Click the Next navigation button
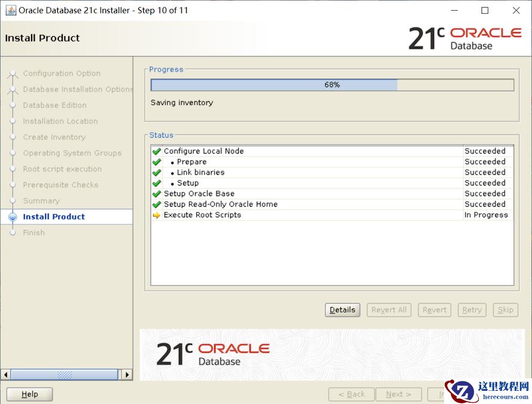The image size is (532, 404). 399,394
